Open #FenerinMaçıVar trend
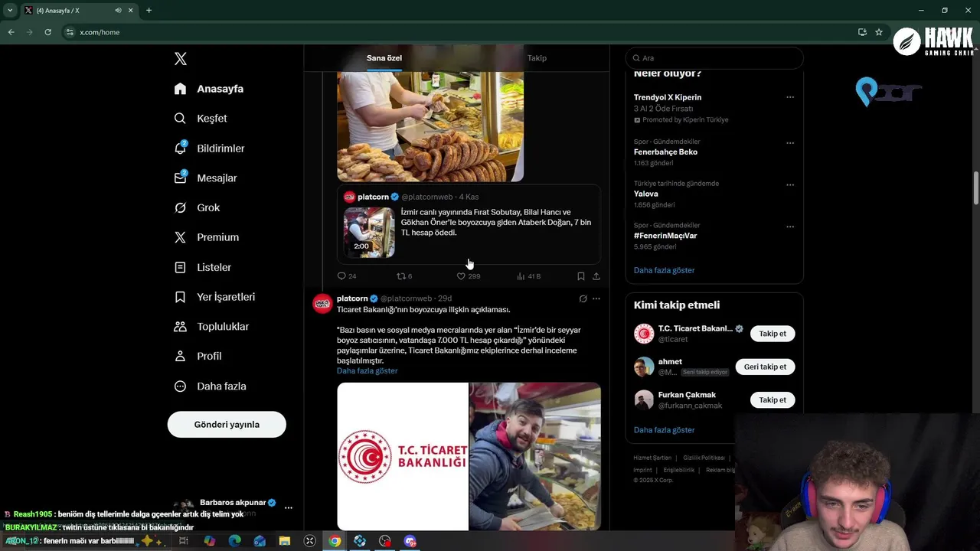 [665, 236]
